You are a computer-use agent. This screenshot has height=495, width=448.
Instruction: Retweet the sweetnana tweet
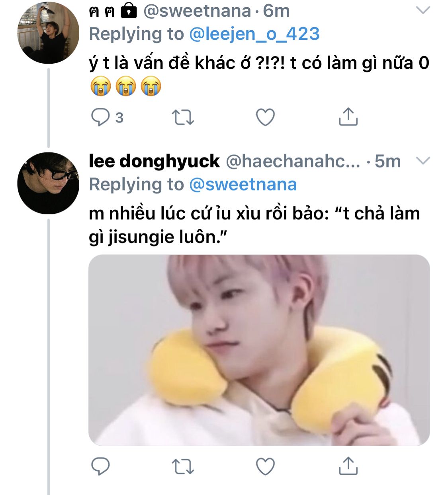183,117
